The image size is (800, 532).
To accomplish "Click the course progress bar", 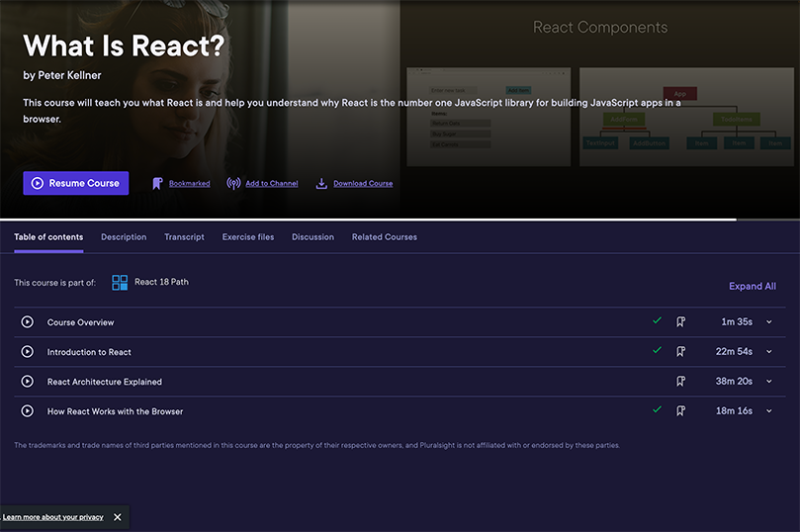I will coord(400,220).
